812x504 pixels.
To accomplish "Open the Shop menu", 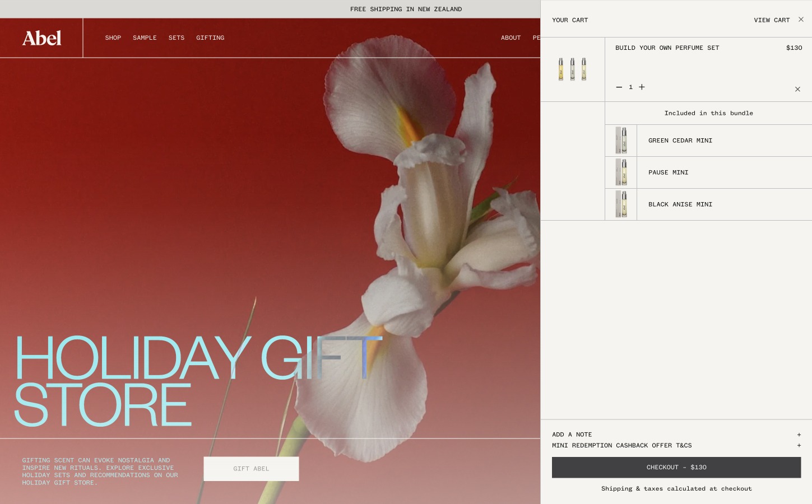I will pyautogui.click(x=113, y=38).
